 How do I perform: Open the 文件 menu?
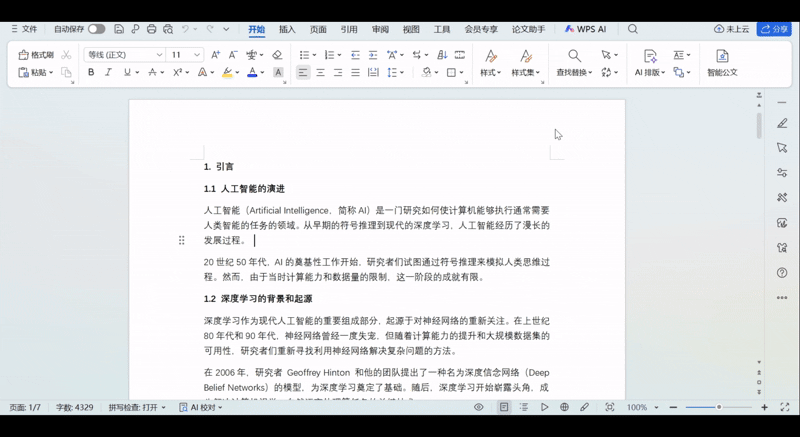24,29
